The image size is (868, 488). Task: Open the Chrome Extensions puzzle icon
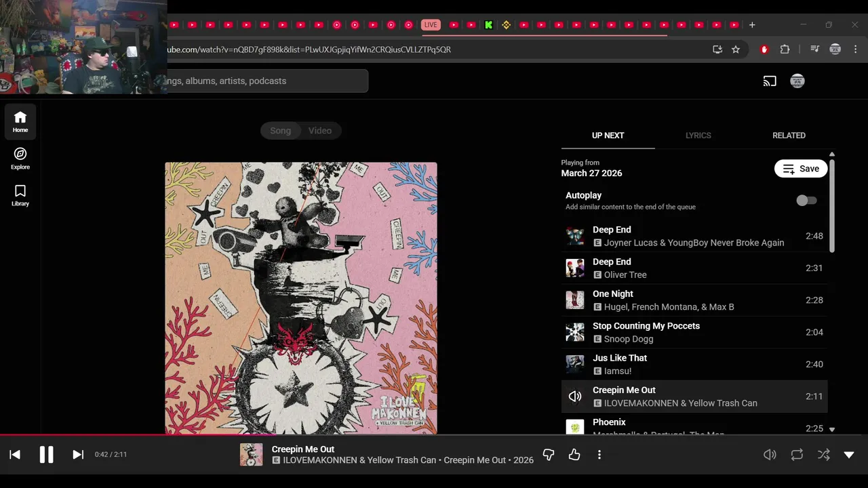point(785,49)
